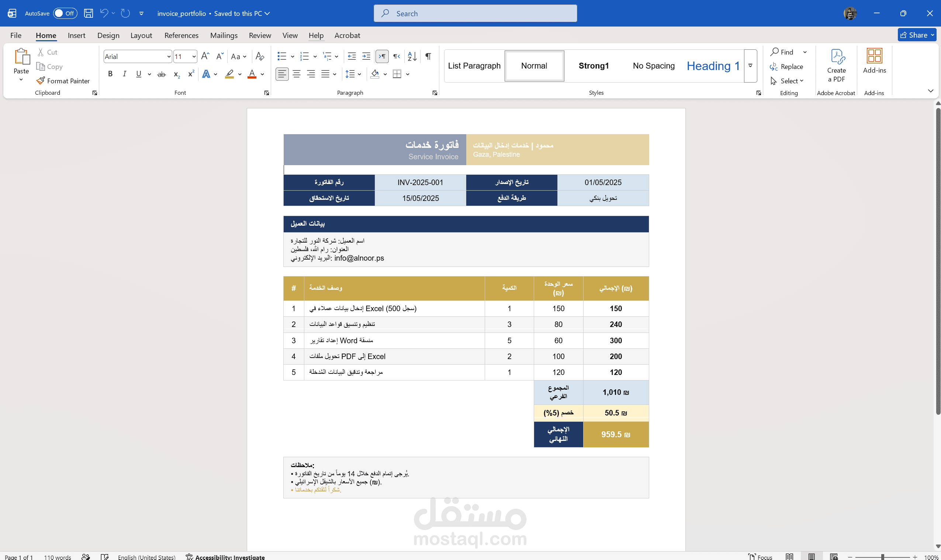Apply the List Paragraph style
The image size is (941, 560).
(x=474, y=66)
